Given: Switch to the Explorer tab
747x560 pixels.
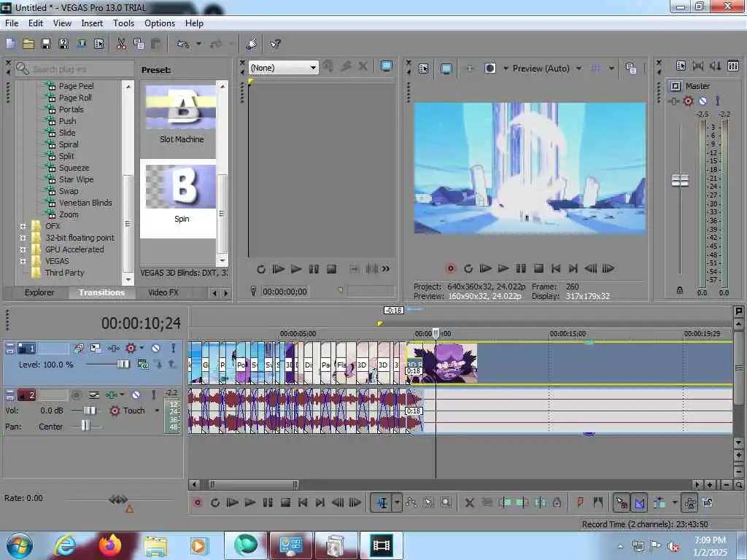Looking at the screenshot, I should (39, 292).
